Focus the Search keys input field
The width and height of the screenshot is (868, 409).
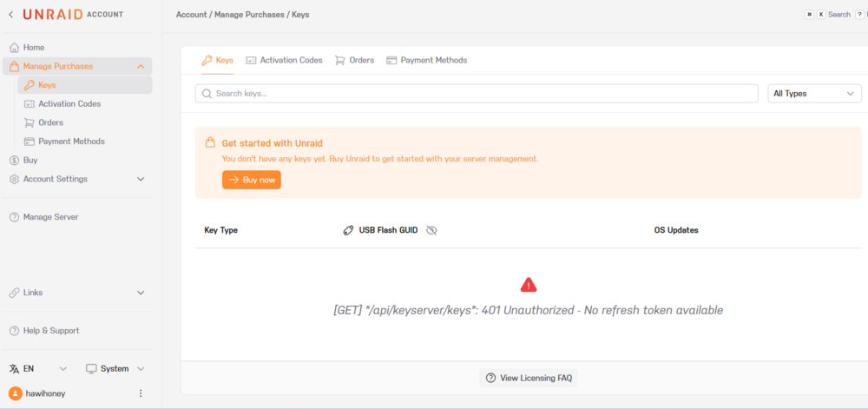tap(477, 94)
